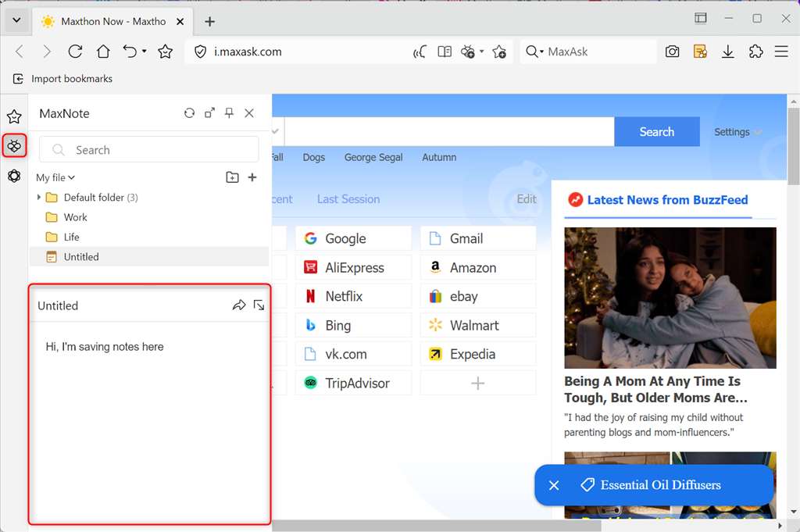Screen dimensions: 800x532
Task: Click Edit on the quick links
Action: [x=527, y=199]
